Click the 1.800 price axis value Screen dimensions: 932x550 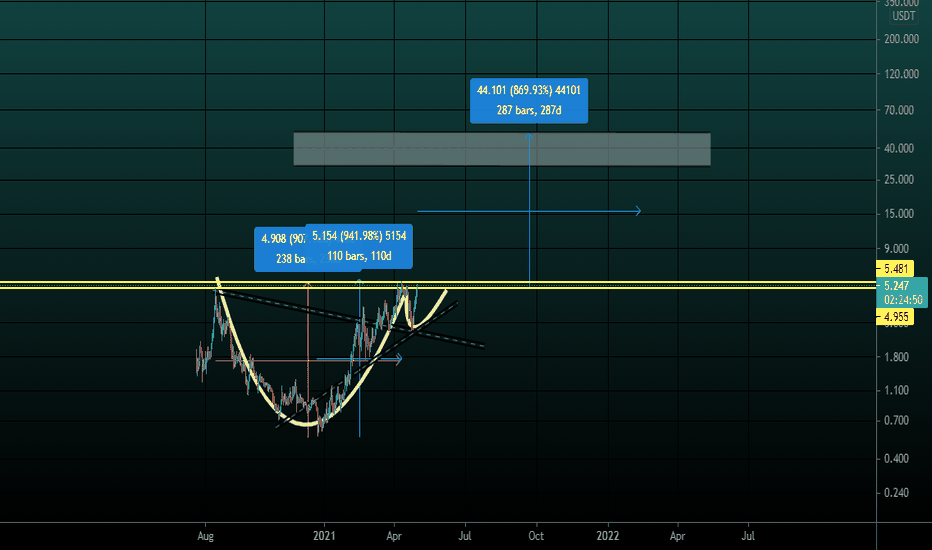click(x=896, y=357)
